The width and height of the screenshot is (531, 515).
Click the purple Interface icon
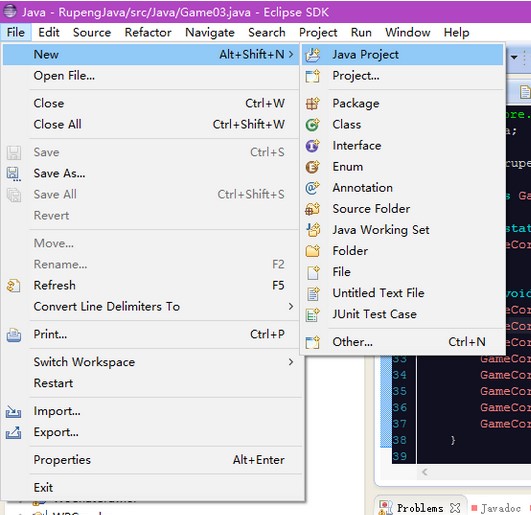313,146
